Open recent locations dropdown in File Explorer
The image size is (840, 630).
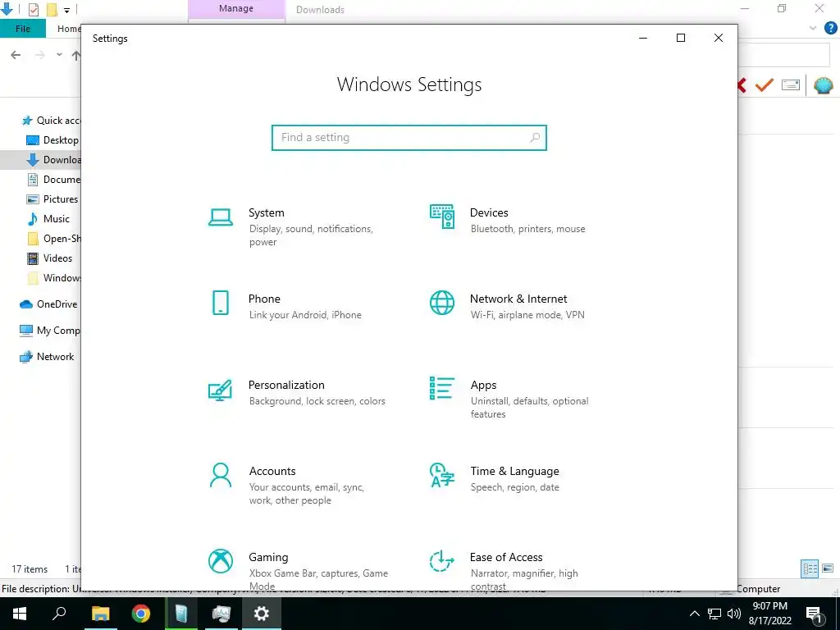(x=59, y=55)
